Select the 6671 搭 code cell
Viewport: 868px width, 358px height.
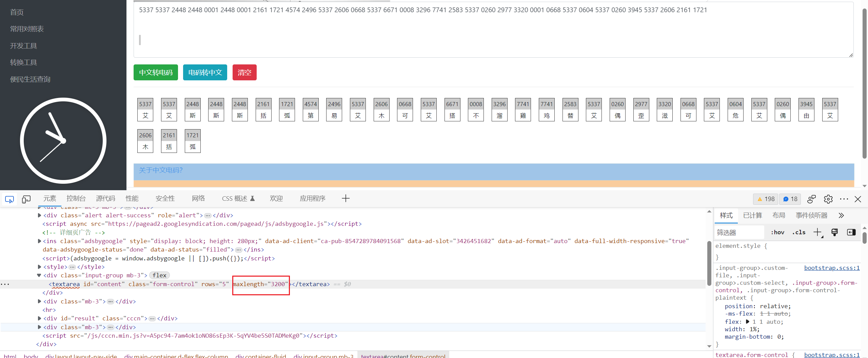452,110
